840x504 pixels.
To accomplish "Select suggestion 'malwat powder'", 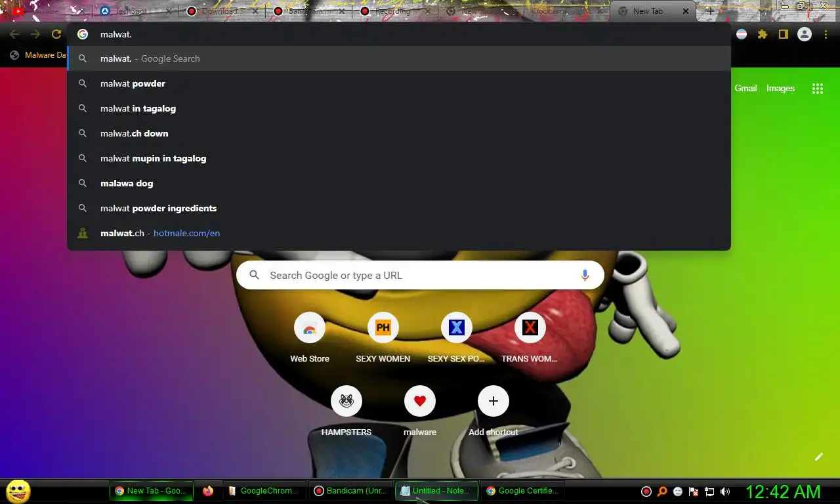I will 399,83.
